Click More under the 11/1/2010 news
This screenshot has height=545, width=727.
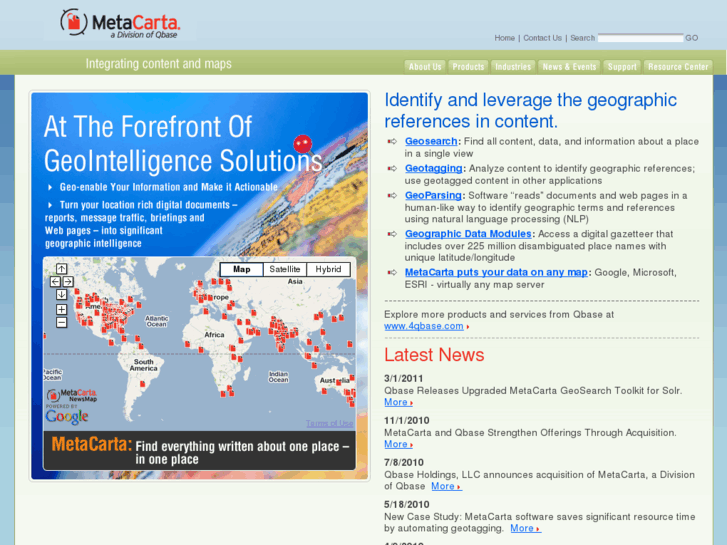pyautogui.click(x=398, y=444)
